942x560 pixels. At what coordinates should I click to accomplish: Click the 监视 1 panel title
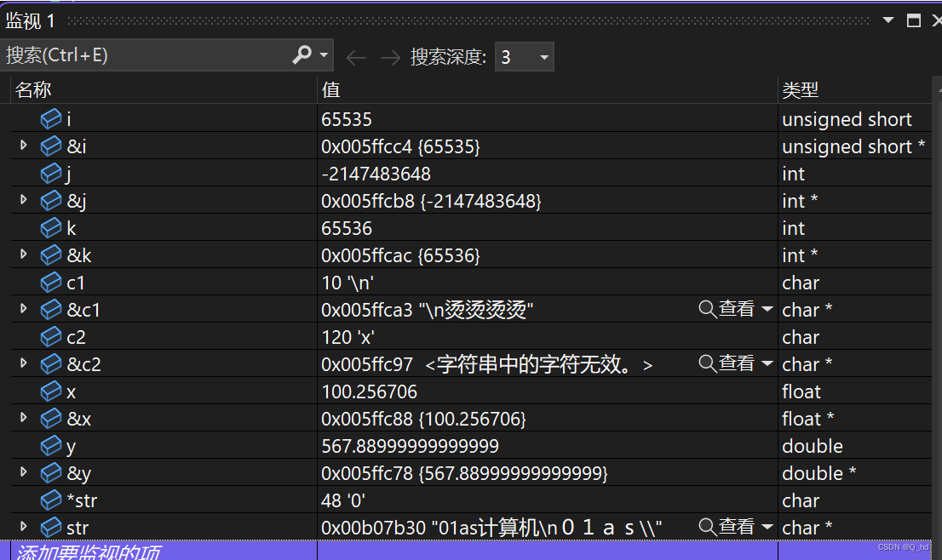[31, 19]
